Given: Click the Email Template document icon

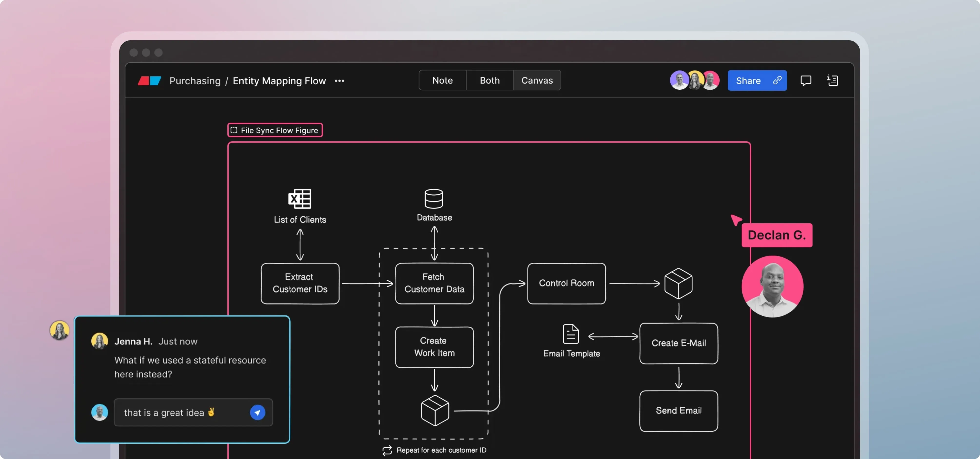Looking at the screenshot, I should (x=571, y=334).
